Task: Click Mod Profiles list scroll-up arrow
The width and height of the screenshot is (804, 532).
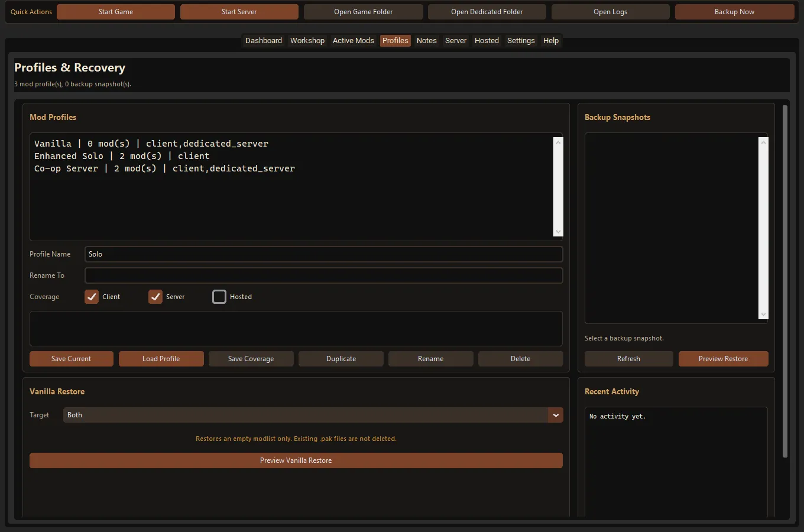Action: point(559,142)
